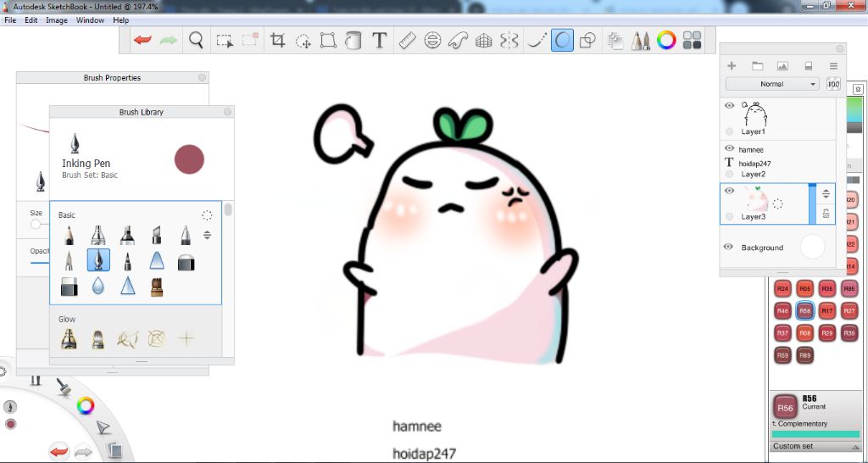
Task: Open the Normal blend mode dropdown
Action: click(x=771, y=84)
